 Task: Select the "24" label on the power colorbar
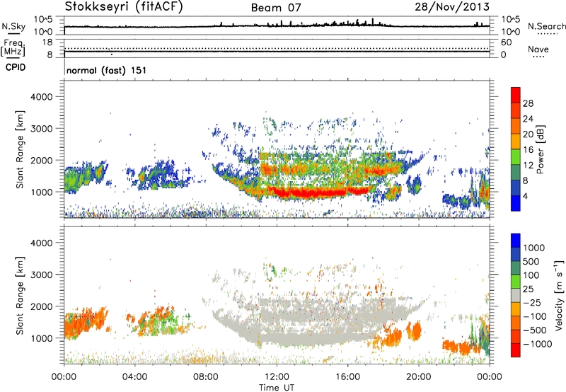[528, 119]
